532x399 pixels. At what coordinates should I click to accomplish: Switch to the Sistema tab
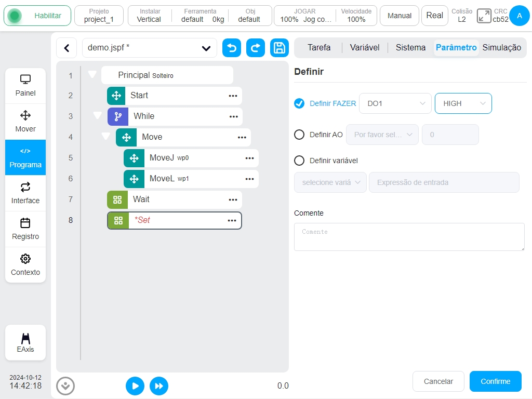point(410,47)
